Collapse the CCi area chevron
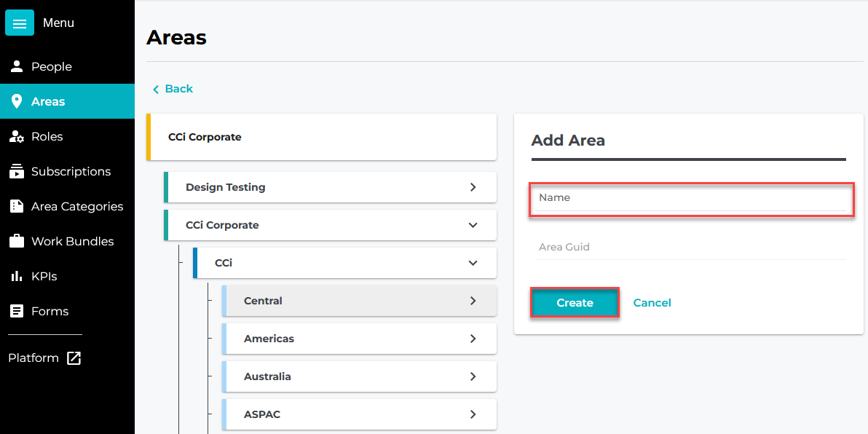868x434 pixels. [473, 263]
